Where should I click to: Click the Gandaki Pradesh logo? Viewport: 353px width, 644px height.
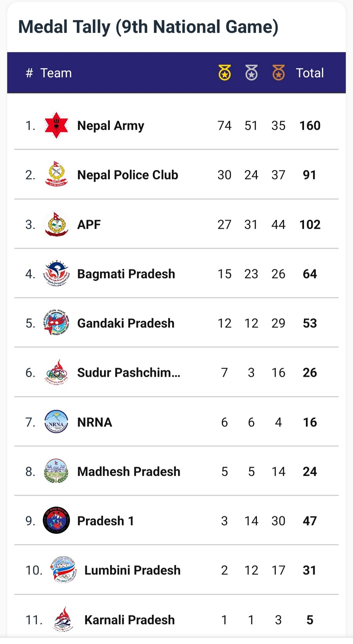coord(56,323)
